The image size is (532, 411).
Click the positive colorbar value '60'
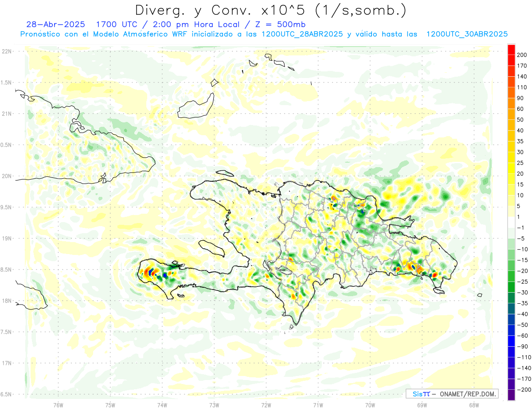tap(520, 109)
